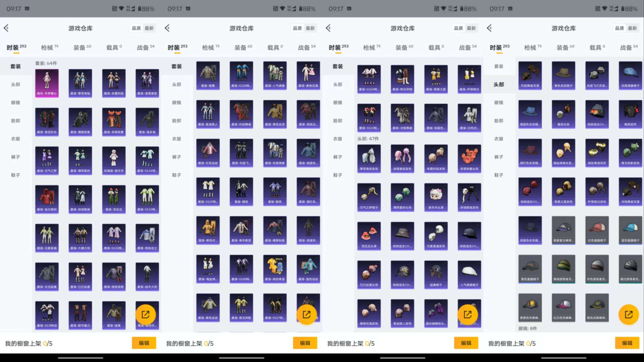Viewport: 644px width, 362px height.
Task: Open the 黑色童趣帽子 cap card
Action: 530,269
